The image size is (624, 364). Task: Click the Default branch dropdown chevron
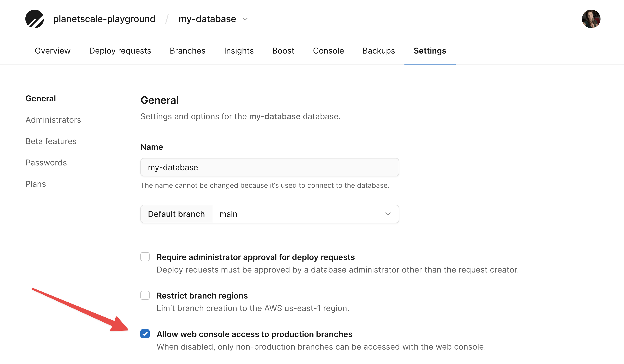(x=388, y=214)
